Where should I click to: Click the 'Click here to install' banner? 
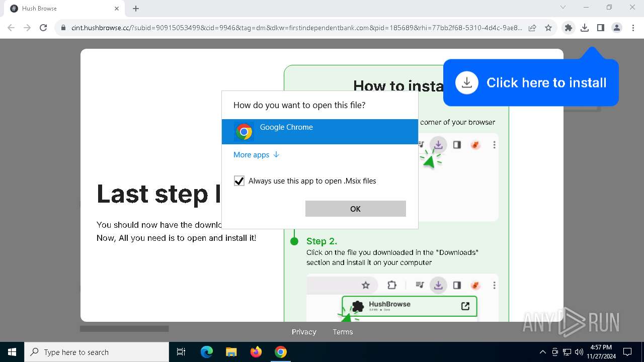[531, 83]
